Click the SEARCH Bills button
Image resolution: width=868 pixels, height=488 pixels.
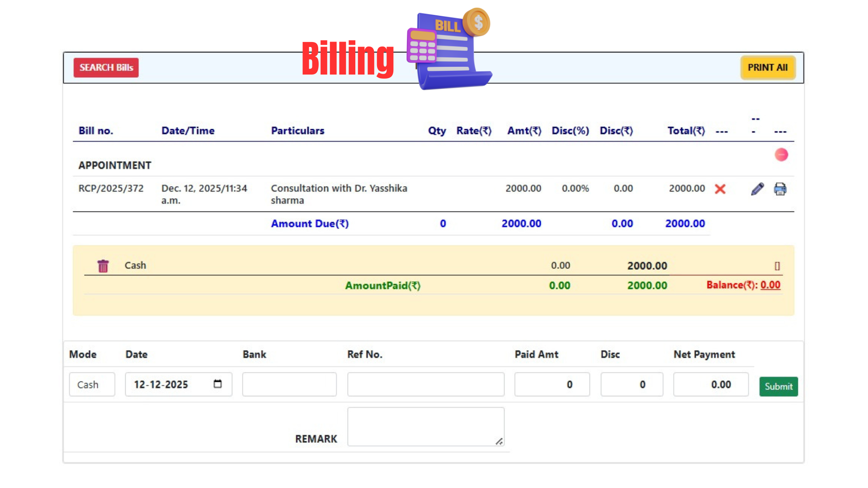coord(106,68)
